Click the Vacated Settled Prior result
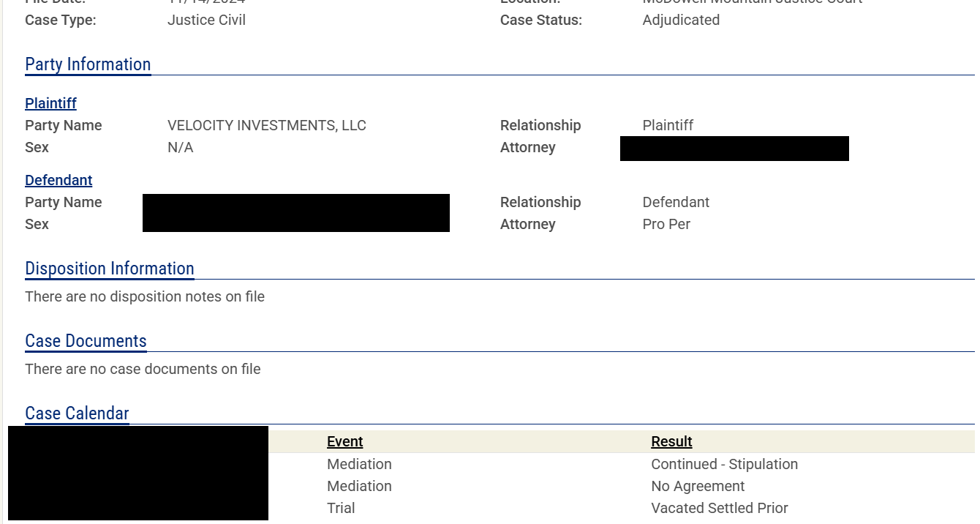 [x=720, y=508]
